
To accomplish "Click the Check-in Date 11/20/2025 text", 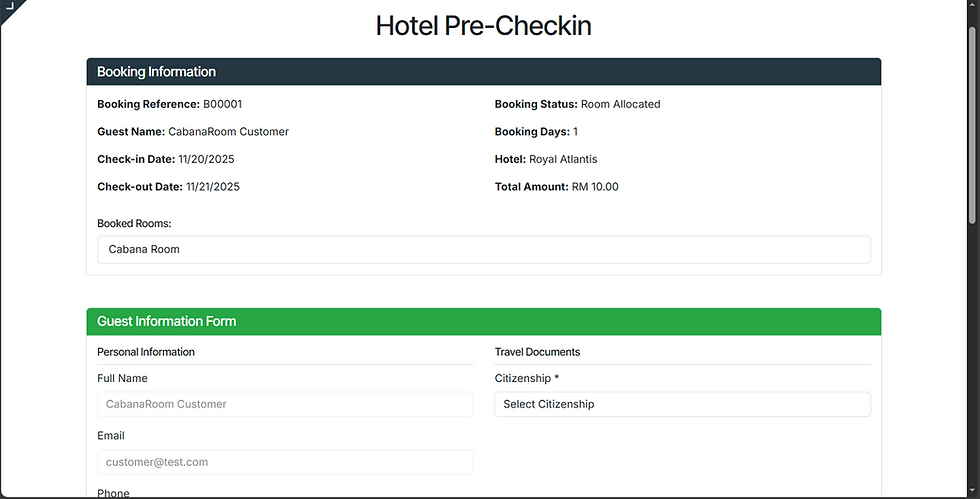I will point(206,159).
